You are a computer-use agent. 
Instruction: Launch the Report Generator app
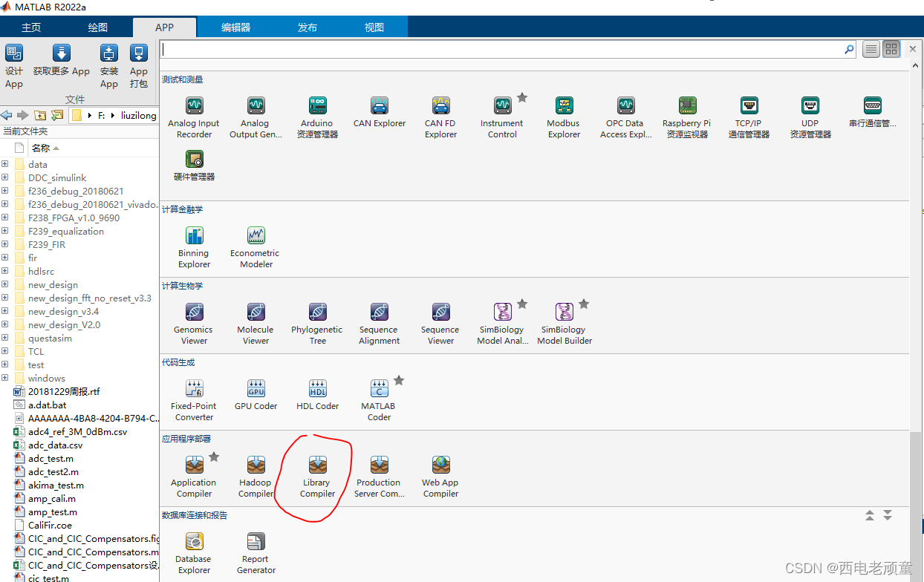coord(256,553)
